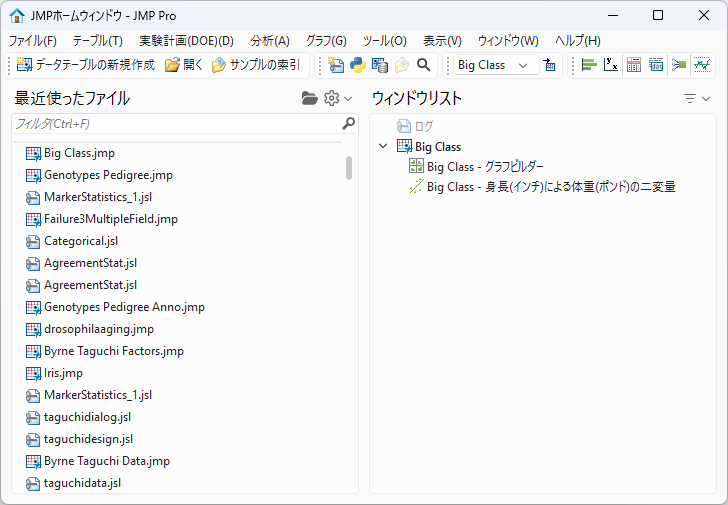Select taguchidesign.jsl in recent files
This screenshot has height=505, width=728.
88,439
